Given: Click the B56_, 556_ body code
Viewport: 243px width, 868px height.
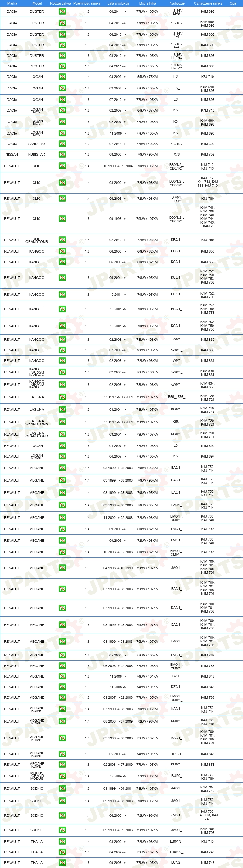Looking at the screenshot, I should (177, 397).
